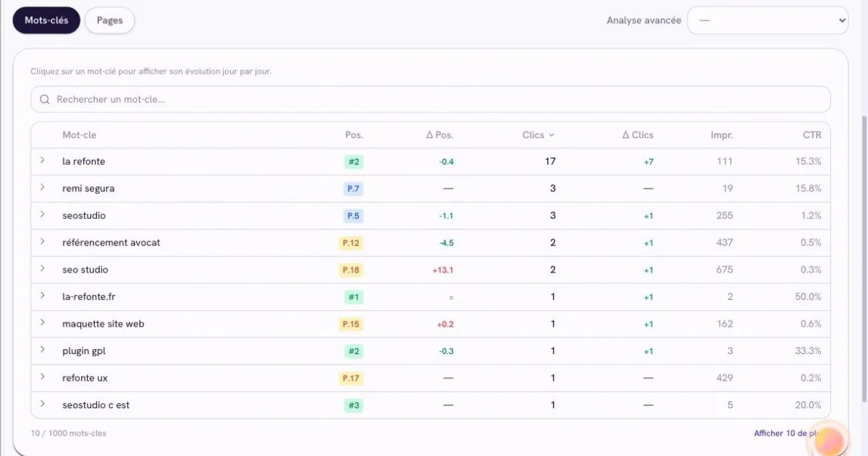Sort by the Impr. column header
The height and width of the screenshot is (456, 868).
click(722, 135)
